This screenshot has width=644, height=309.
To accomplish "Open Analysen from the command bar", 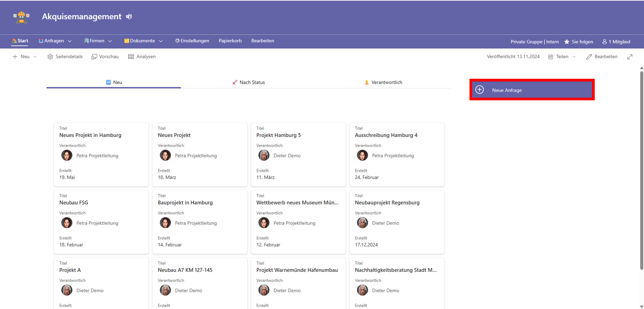I will (131, 57).
